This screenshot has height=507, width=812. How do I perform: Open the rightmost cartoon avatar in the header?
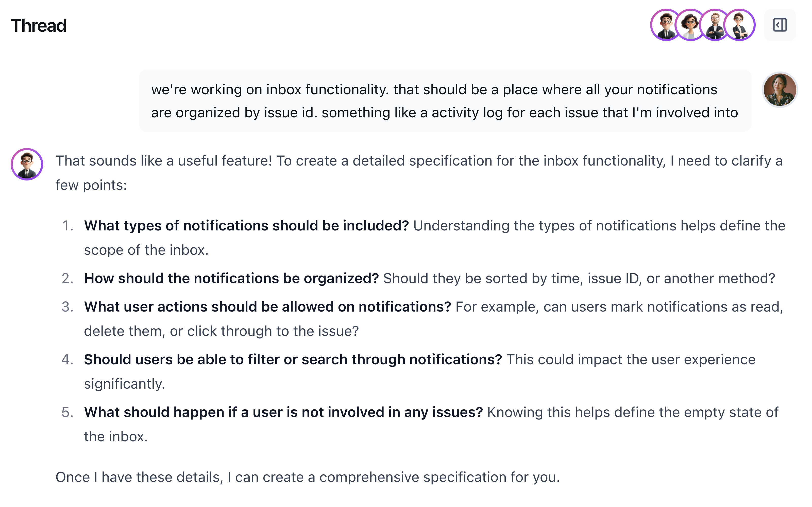(739, 25)
